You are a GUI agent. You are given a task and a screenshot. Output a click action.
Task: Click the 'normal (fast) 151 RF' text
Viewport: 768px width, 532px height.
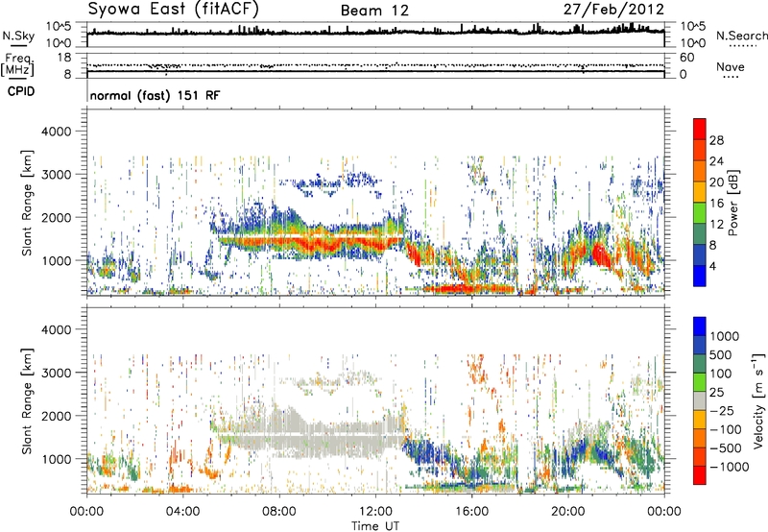[x=155, y=95]
